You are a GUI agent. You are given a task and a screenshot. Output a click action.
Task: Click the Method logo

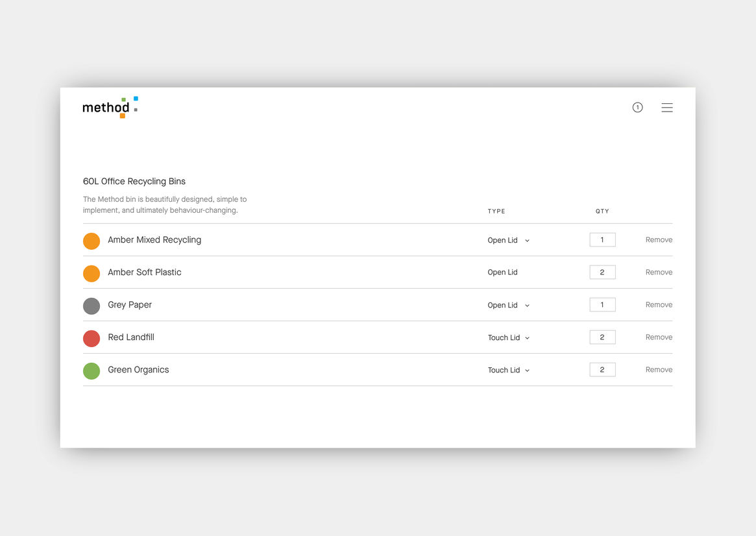pyautogui.click(x=110, y=108)
